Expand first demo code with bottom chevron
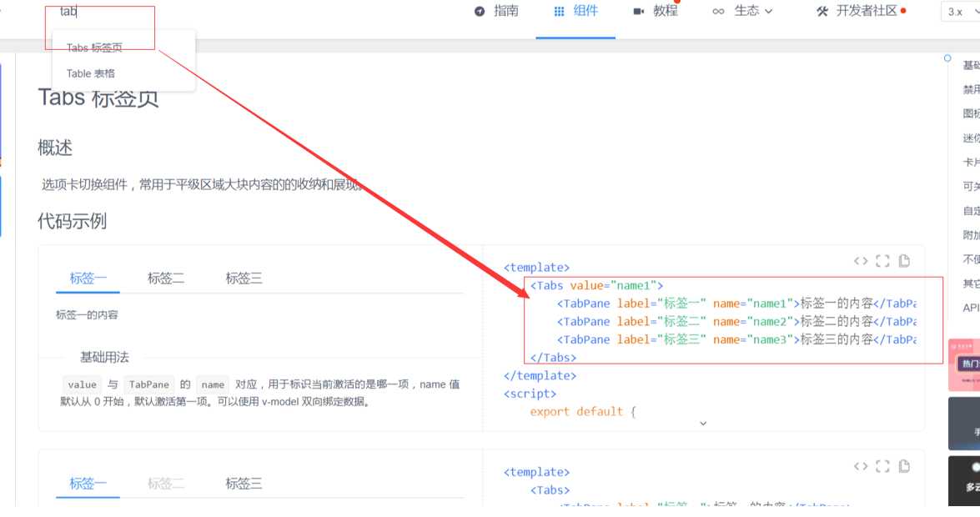The width and height of the screenshot is (980, 517). 703,424
